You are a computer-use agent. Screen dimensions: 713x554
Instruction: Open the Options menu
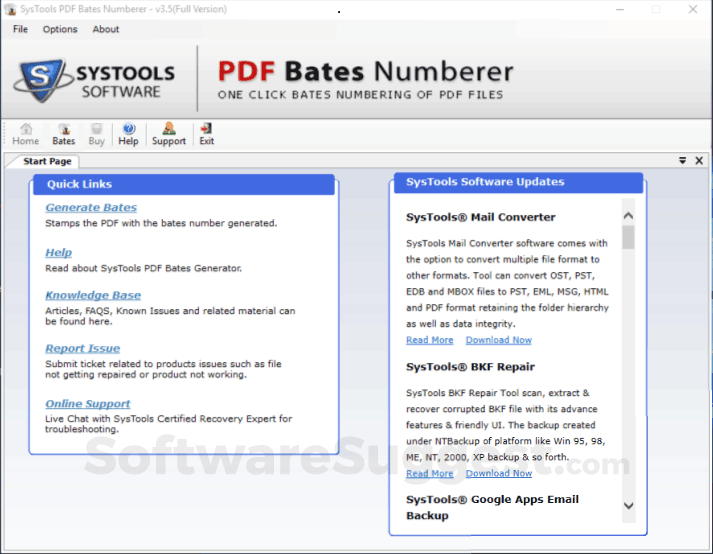pyautogui.click(x=60, y=29)
